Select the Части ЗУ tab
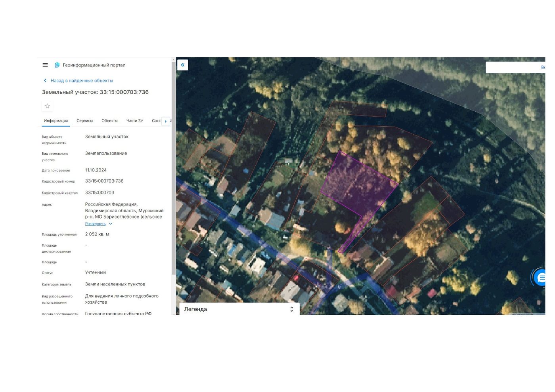Viewport: 555px width, 392px height. tap(135, 121)
